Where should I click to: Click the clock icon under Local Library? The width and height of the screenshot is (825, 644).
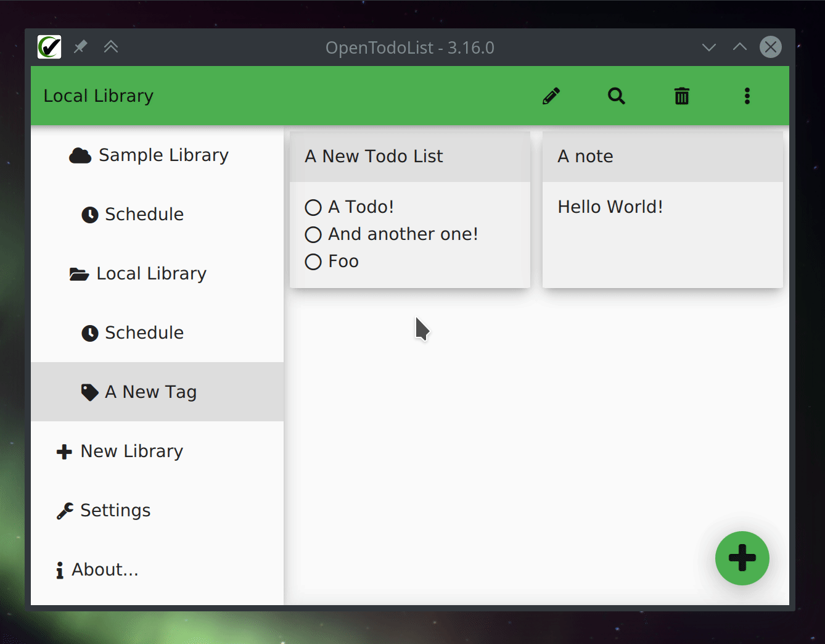coord(90,333)
